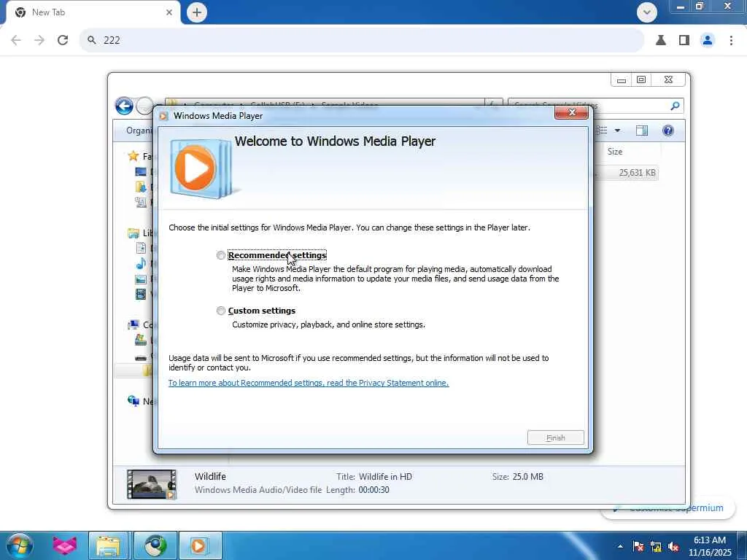Open the tab search dropdown chevron
This screenshot has height=560, width=747.
[x=647, y=12]
